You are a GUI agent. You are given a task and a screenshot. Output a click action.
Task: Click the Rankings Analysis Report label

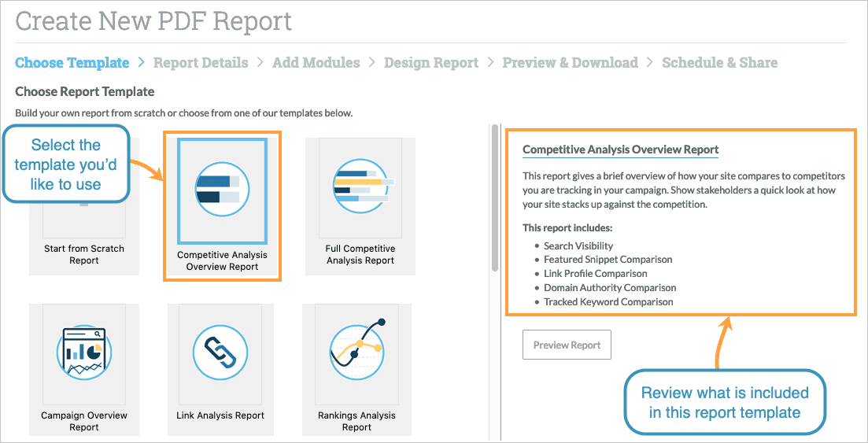(357, 421)
